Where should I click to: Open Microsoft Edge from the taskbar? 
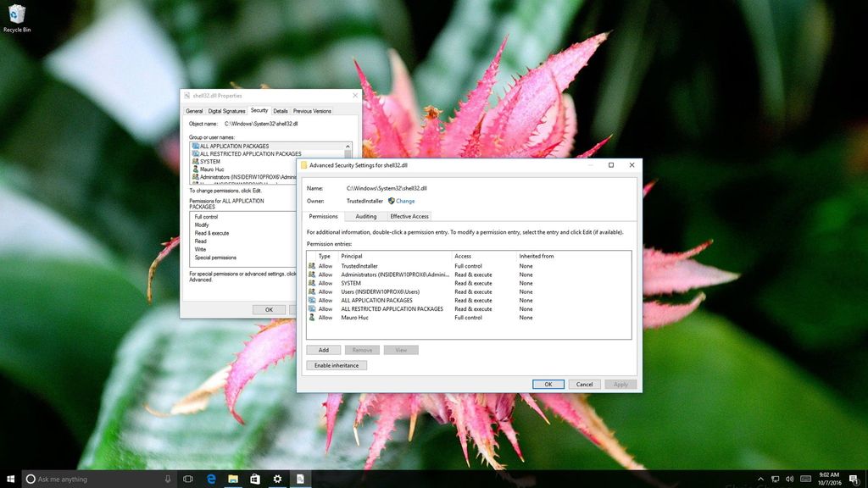(x=210, y=478)
